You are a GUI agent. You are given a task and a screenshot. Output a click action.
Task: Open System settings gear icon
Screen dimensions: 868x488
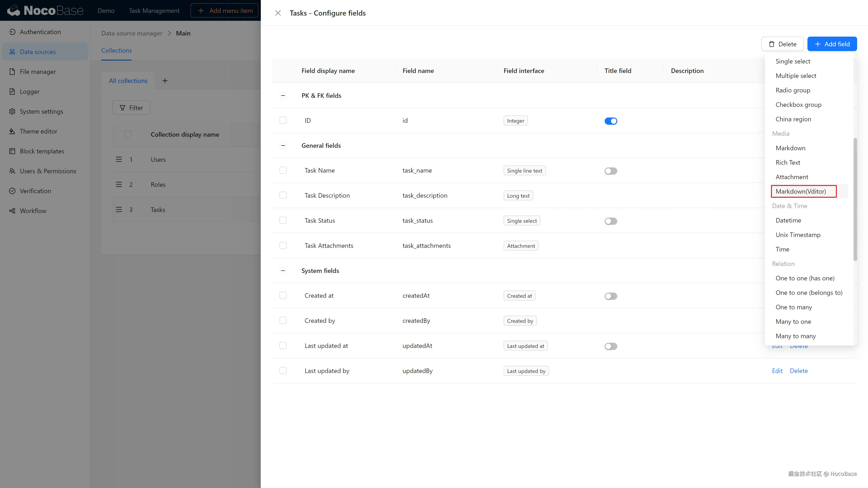pyautogui.click(x=12, y=111)
